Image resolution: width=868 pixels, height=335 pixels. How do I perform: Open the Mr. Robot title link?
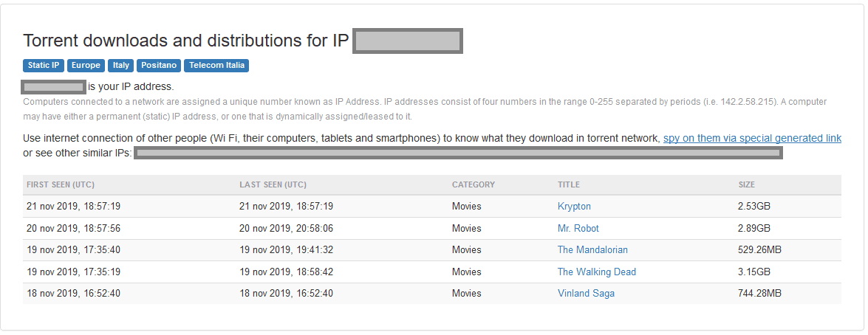click(578, 229)
